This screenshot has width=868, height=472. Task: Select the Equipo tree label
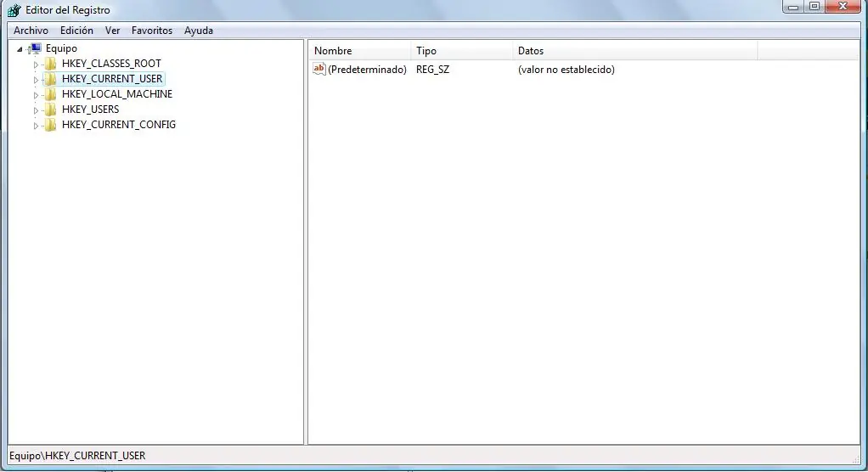[x=61, y=48]
